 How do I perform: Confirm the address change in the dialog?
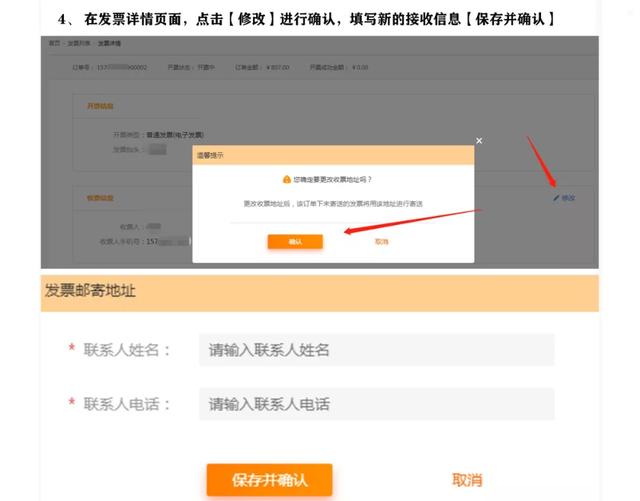pos(295,242)
